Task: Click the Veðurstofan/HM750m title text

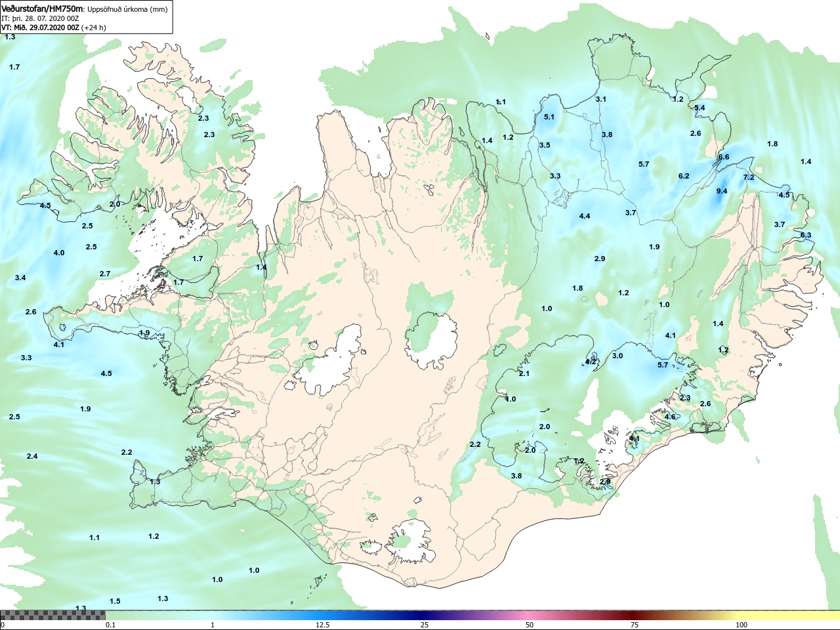Action: [43, 9]
